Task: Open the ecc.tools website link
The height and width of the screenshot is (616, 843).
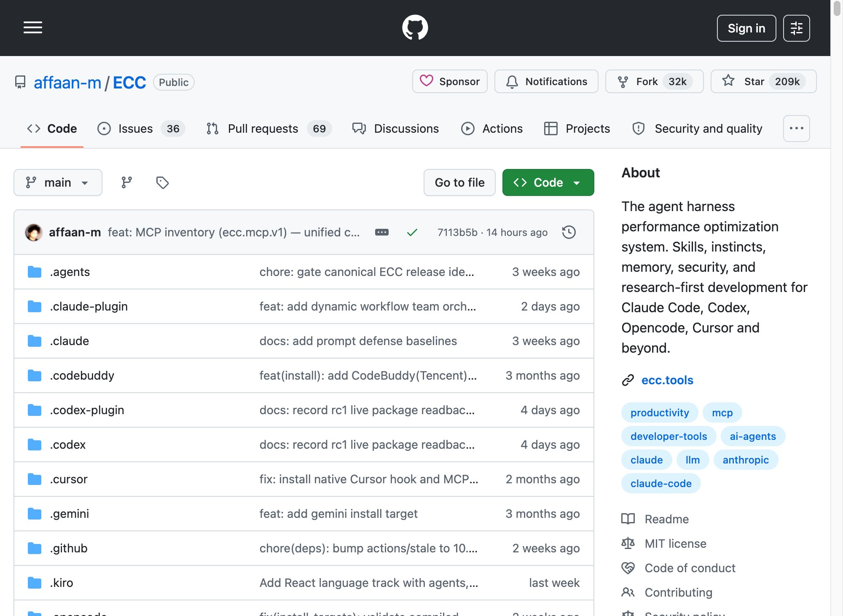Action: coord(667,380)
